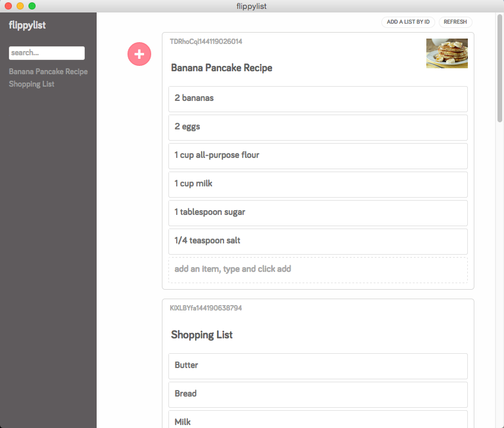Click the search box in the sidebar

(x=46, y=53)
